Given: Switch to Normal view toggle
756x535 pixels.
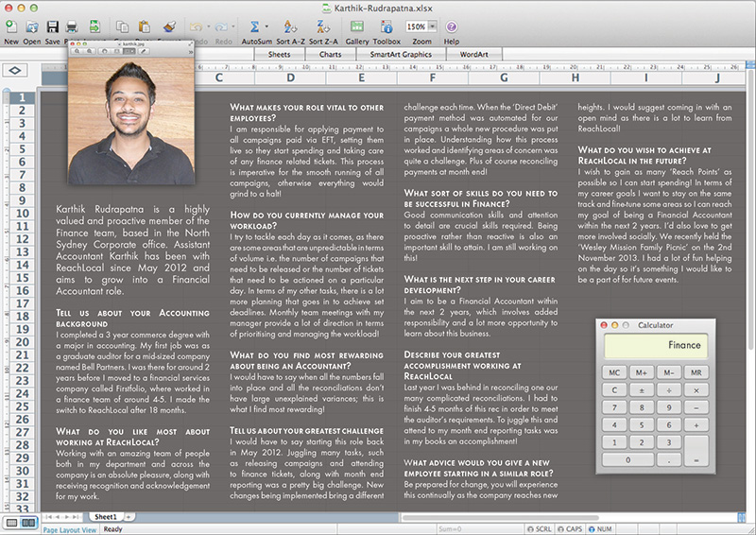Looking at the screenshot, I should click(x=12, y=522).
